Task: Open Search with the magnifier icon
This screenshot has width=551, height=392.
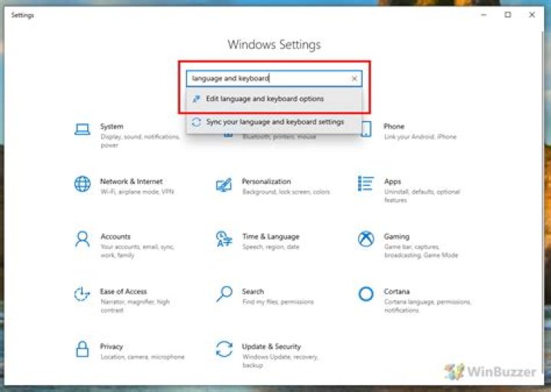Action: (224, 294)
